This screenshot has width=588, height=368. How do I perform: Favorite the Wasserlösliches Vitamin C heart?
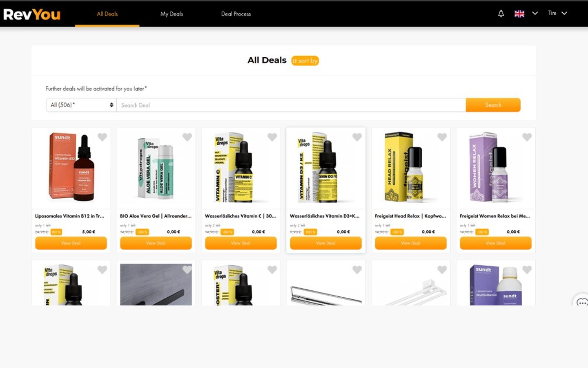pyautogui.click(x=272, y=137)
